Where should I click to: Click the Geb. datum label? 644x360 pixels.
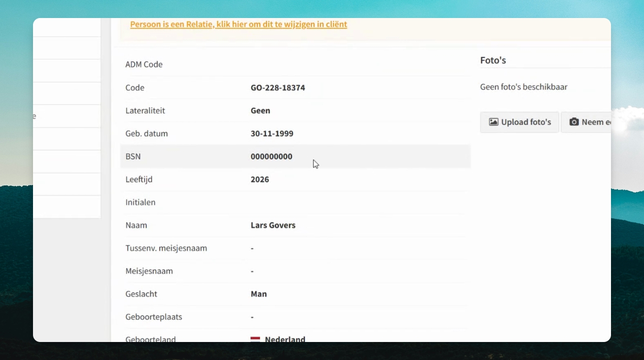point(146,133)
